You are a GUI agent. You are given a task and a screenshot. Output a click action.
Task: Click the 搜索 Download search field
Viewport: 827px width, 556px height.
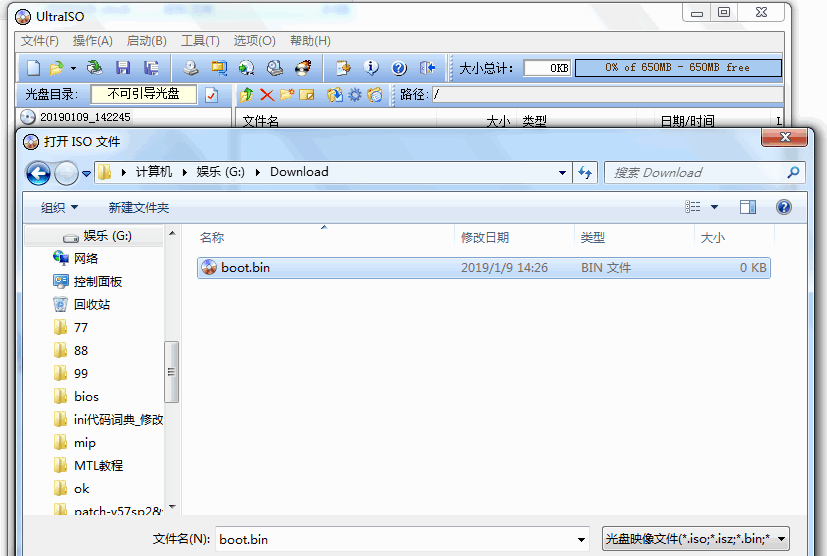[704, 172]
